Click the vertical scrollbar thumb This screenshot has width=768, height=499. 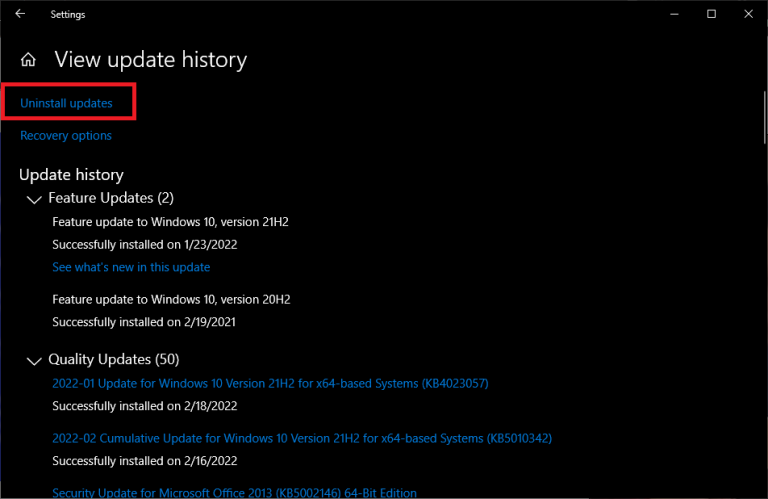[x=764, y=118]
